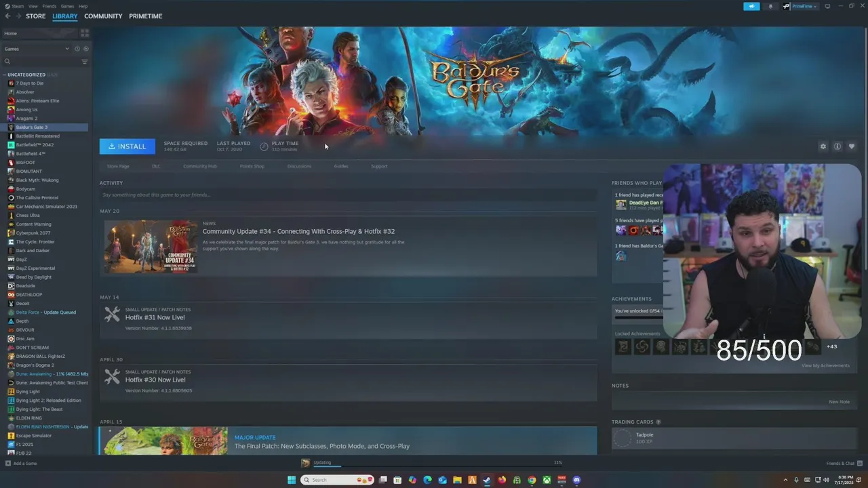Viewport: 868px width, 488px height.
Task: Open the notifications bell icon
Action: 770,6
